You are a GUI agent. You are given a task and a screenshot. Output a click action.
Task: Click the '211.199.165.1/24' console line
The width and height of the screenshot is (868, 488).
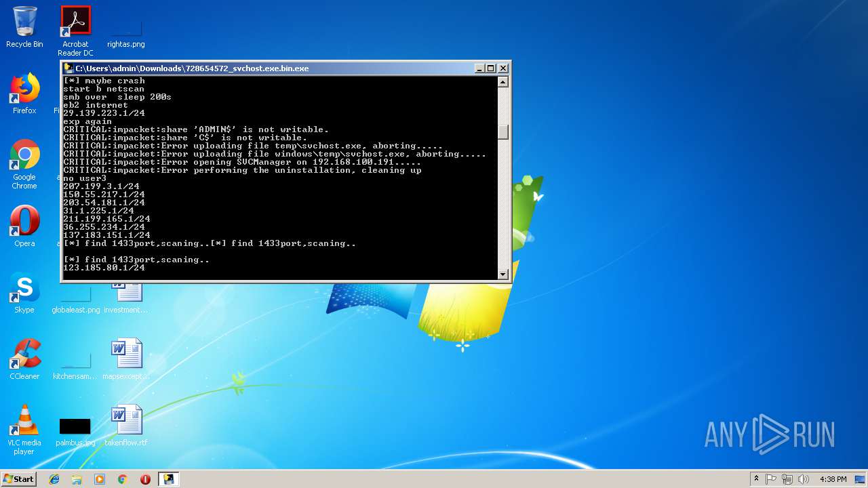pyautogui.click(x=106, y=219)
